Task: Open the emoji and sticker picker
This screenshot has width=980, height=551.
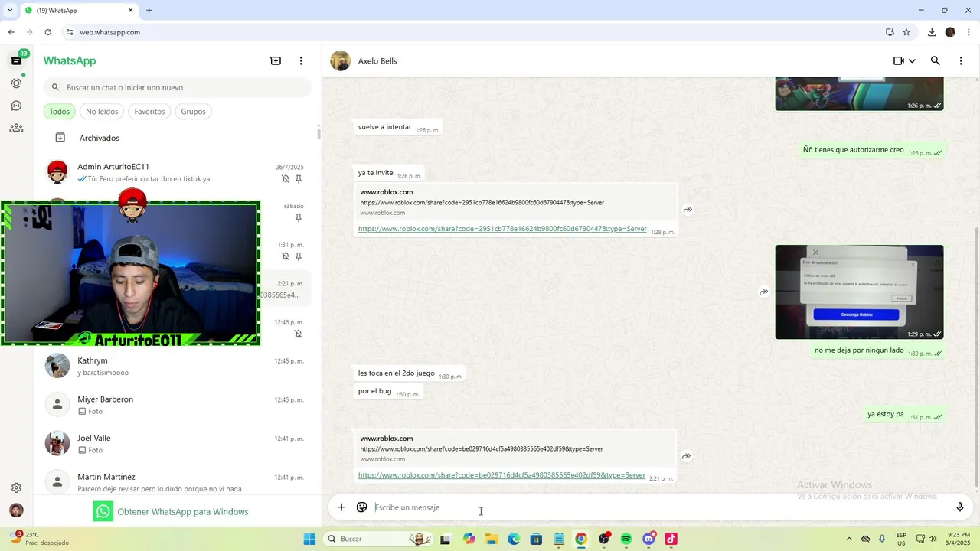Action: tap(362, 507)
